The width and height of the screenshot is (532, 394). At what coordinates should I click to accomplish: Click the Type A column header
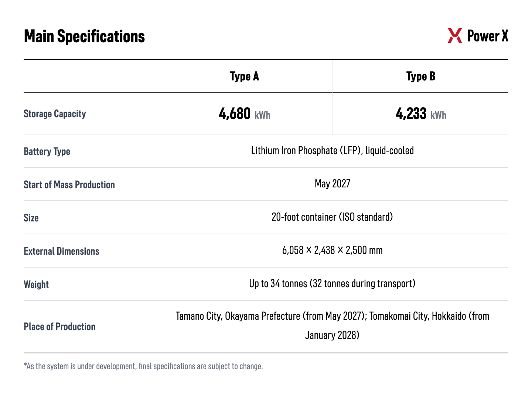(245, 76)
